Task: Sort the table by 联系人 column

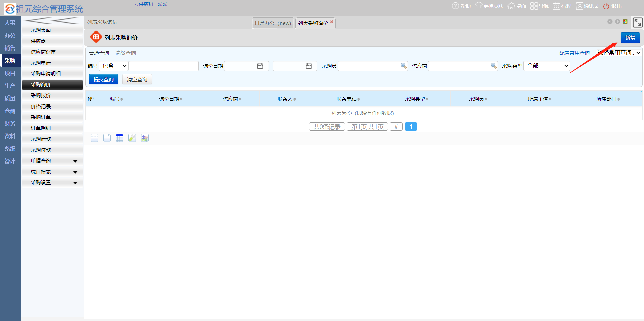Action: click(x=287, y=99)
